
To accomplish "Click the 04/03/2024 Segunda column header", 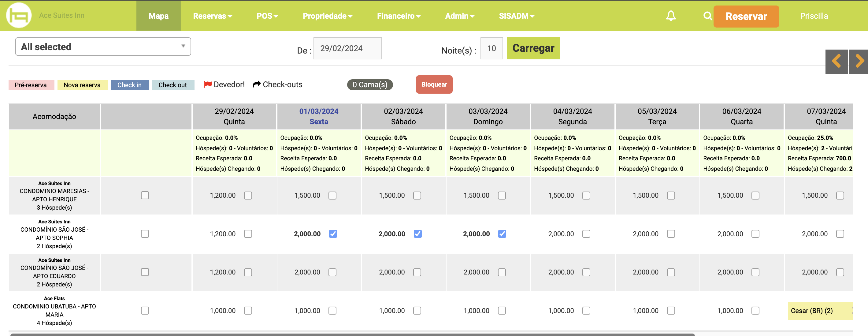I will coord(573,116).
